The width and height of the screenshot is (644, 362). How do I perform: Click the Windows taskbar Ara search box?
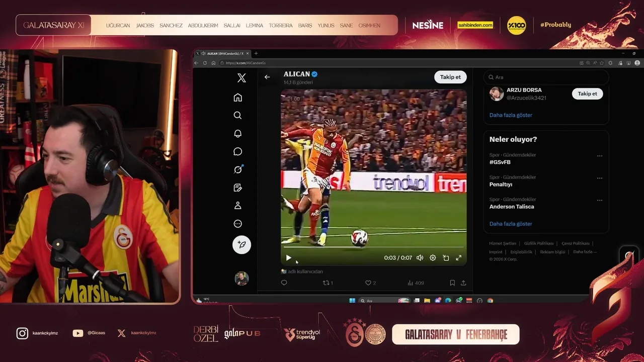coord(384,301)
